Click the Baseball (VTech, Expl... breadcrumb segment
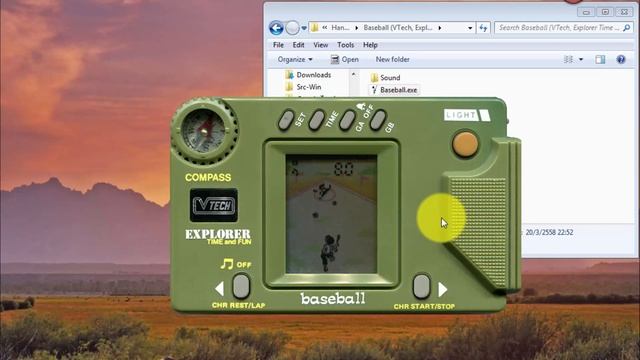The image size is (640, 360). 398,28
